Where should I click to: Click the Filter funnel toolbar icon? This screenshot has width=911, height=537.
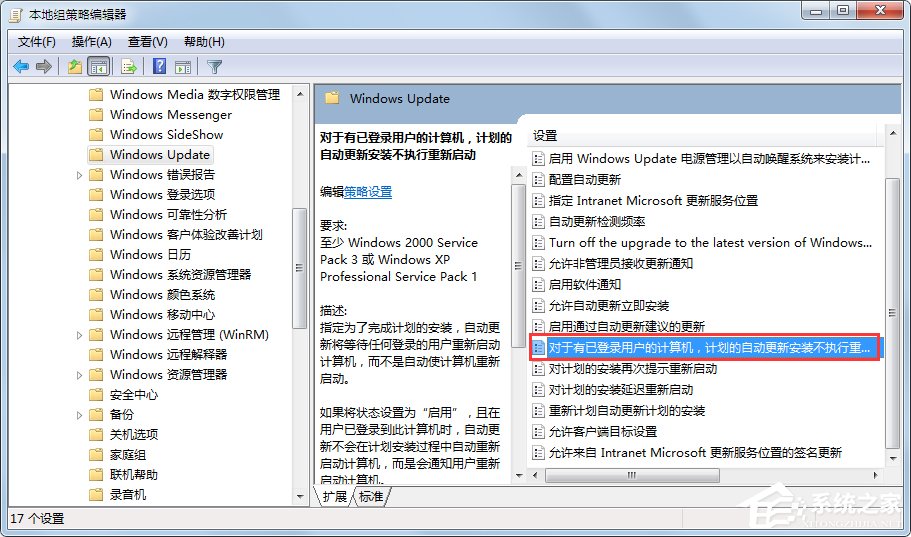tap(214, 67)
